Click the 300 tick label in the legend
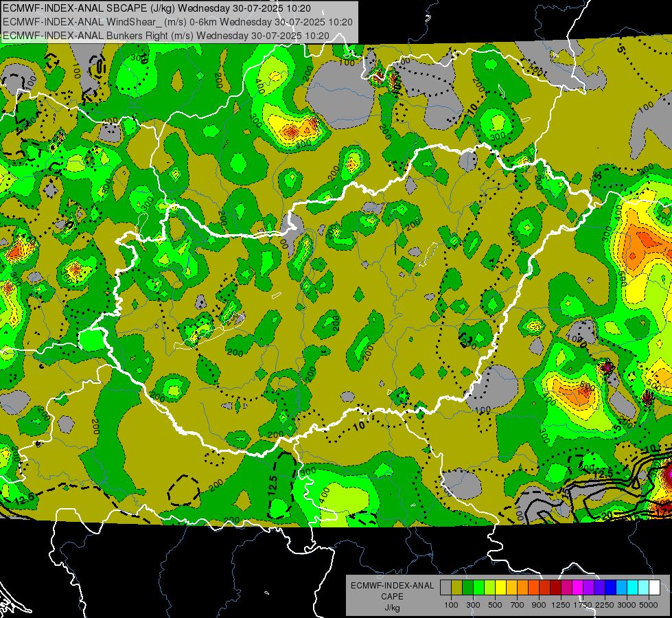This screenshot has width=672, height=618. click(x=473, y=605)
